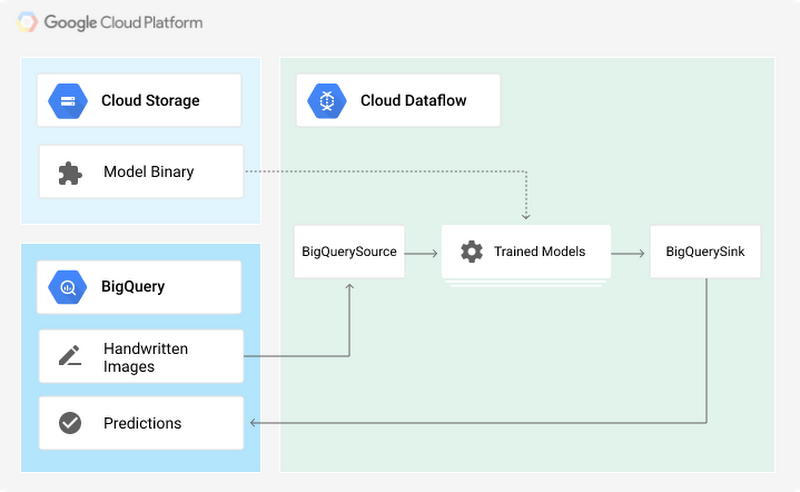Click the Google Cloud Platform hexagon logo
Viewport: 800px width, 492px height.
click(x=27, y=22)
